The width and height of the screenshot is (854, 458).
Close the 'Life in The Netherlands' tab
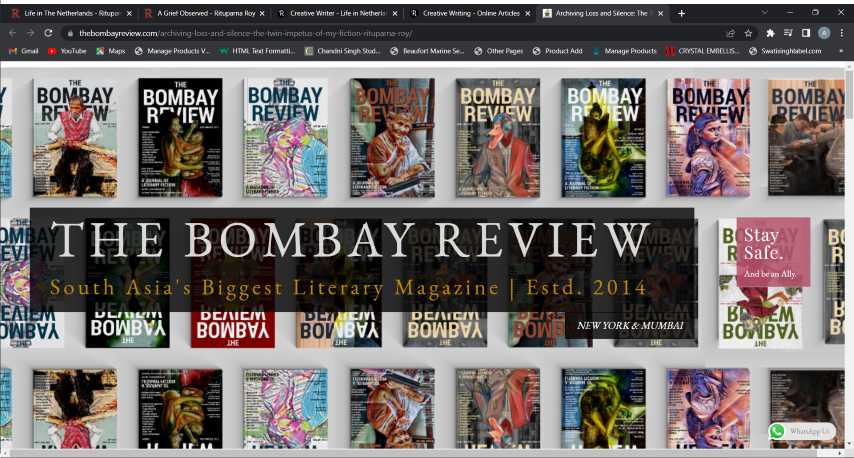(x=129, y=13)
